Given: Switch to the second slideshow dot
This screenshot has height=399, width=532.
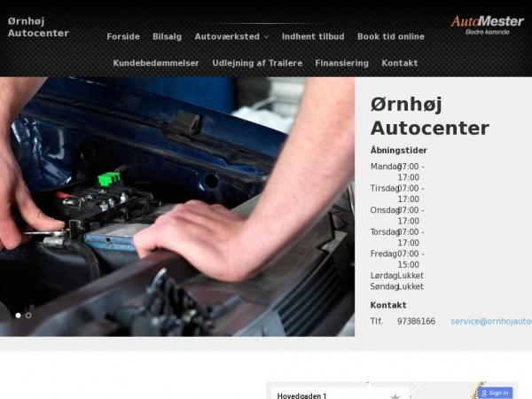Looking at the screenshot, I should point(28,315).
